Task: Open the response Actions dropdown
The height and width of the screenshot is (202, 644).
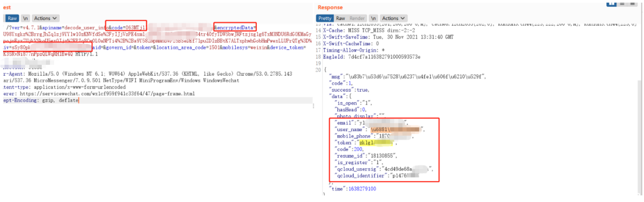Action: pyautogui.click(x=393, y=18)
